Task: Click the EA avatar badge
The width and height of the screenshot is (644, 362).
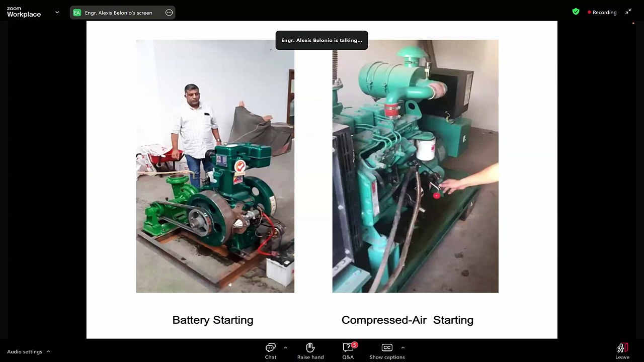Action: click(x=77, y=13)
